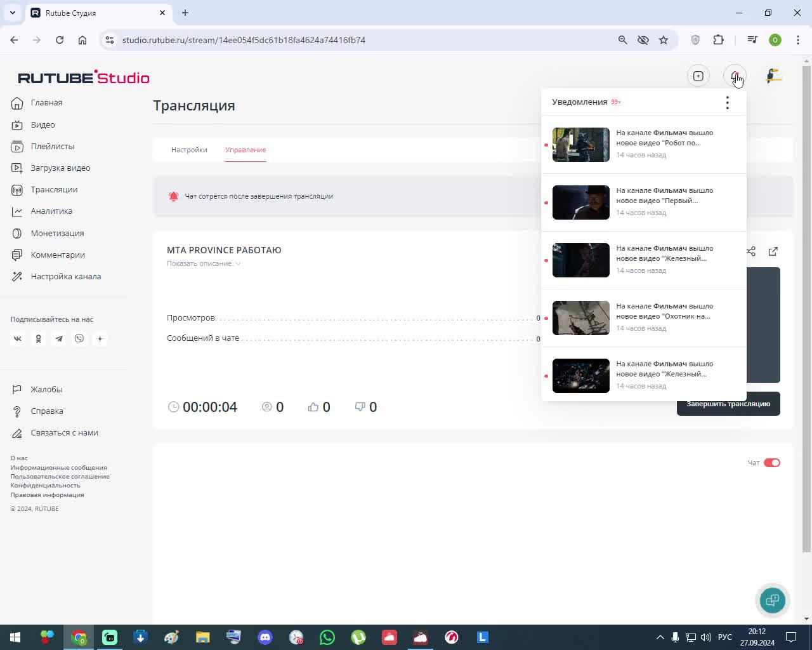Toggle the Чат switch off
The width and height of the screenshot is (812, 650).
pyautogui.click(x=772, y=463)
